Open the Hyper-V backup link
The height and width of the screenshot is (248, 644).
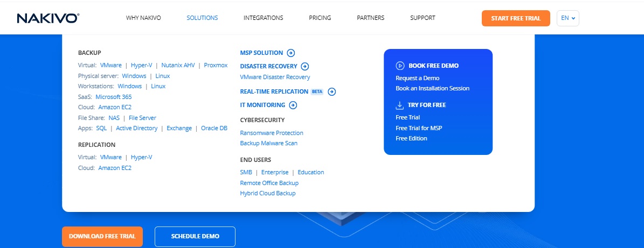142,66
